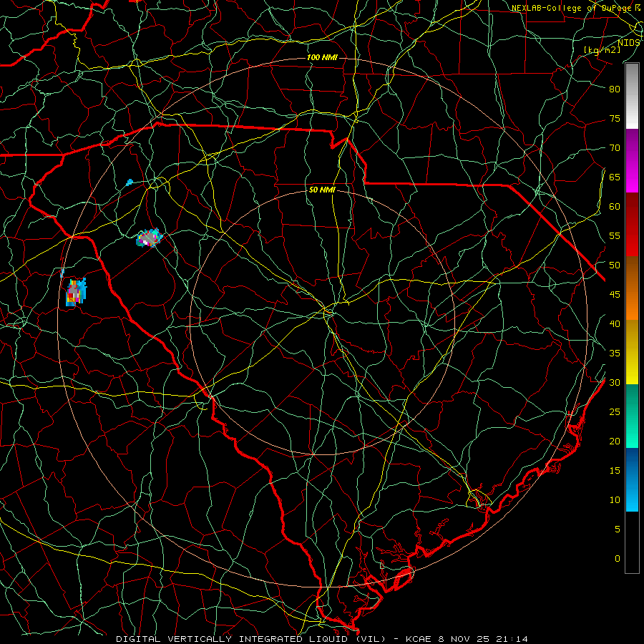The width and height of the screenshot is (644, 644).
Task: Click the 40 value on the VIL scale
Action: pyautogui.click(x=615, y=323)
